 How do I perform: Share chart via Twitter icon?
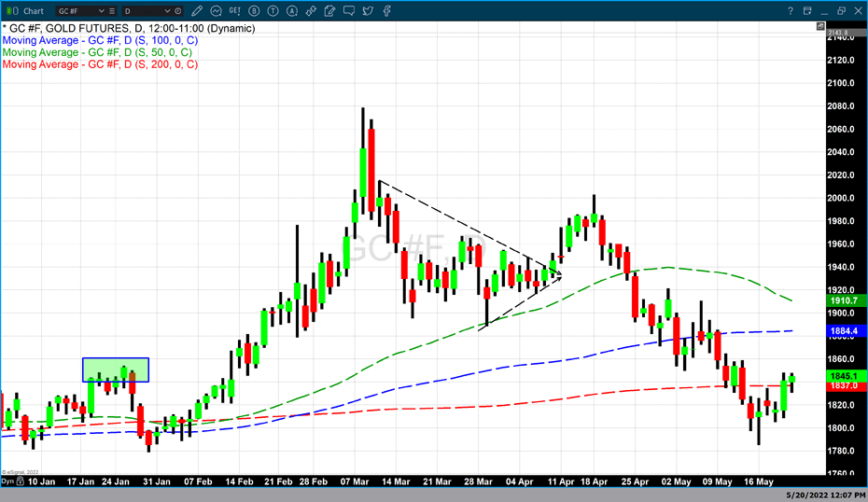(x=368, y=11)
